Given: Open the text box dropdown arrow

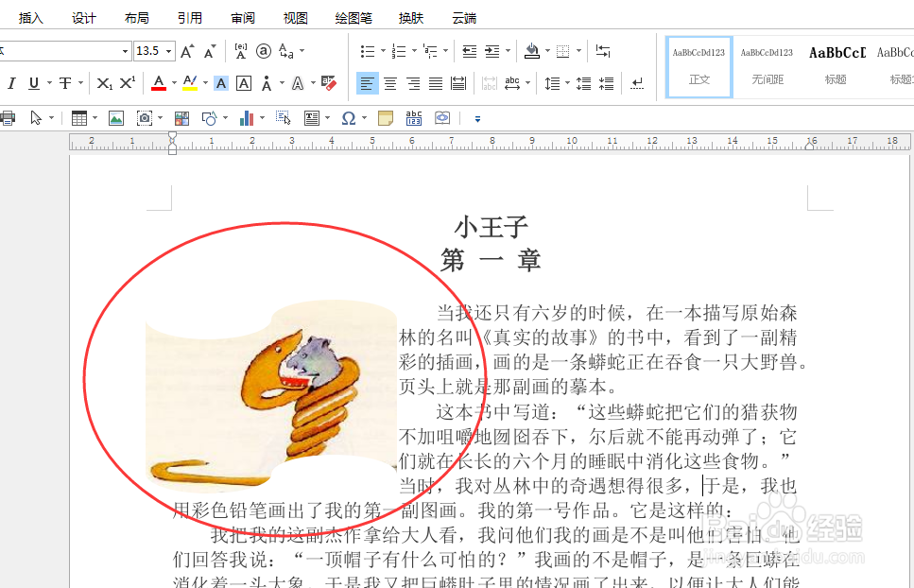Looking at the screenshot, I should pyautogui.click(x=328, y=118).
